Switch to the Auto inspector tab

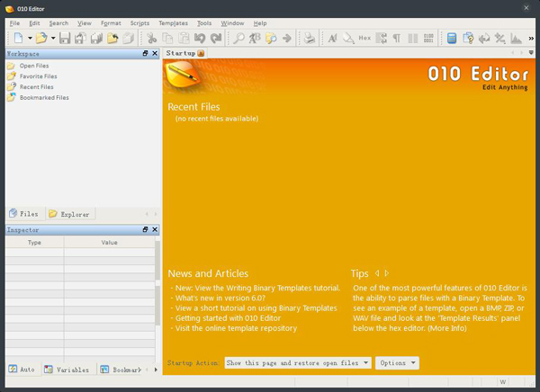[x=22, y=370]
